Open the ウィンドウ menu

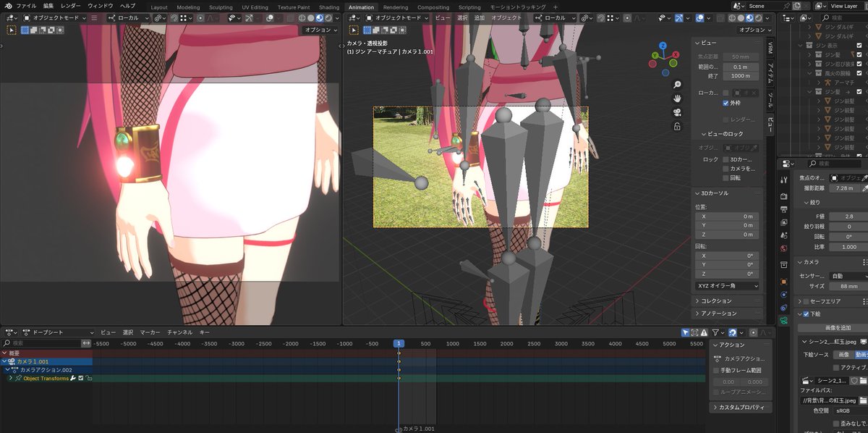pyautogui.click(x=100, y=6)
